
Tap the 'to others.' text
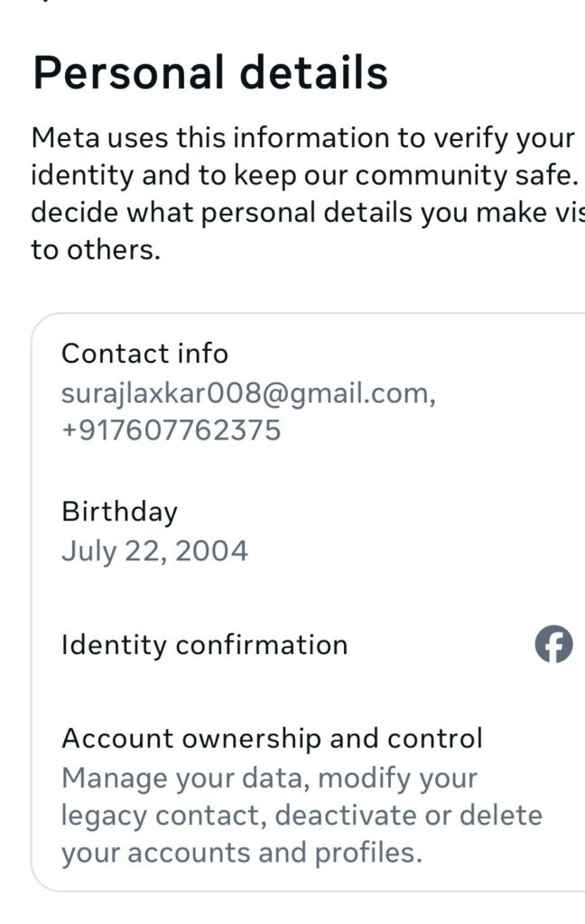click(x=96, y=250)
